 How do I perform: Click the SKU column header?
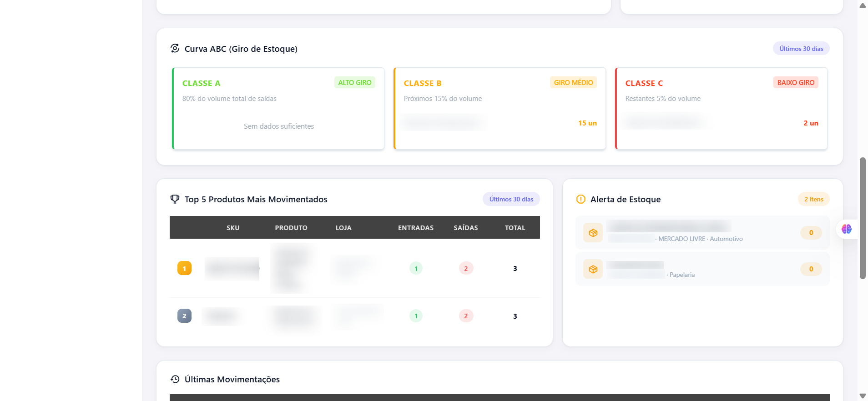(233, 228)
